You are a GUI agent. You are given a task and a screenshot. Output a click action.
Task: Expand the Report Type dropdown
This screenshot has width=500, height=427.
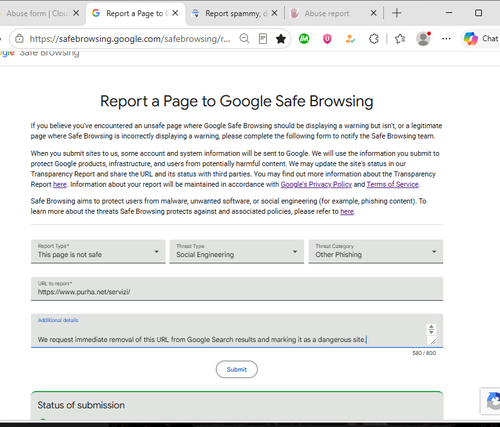[98, 252]
